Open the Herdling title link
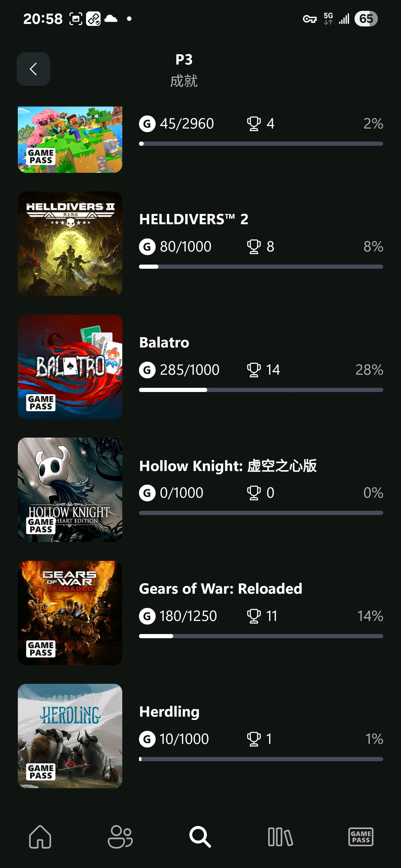Viewport: 401px width, 868px height. [169, 712]
